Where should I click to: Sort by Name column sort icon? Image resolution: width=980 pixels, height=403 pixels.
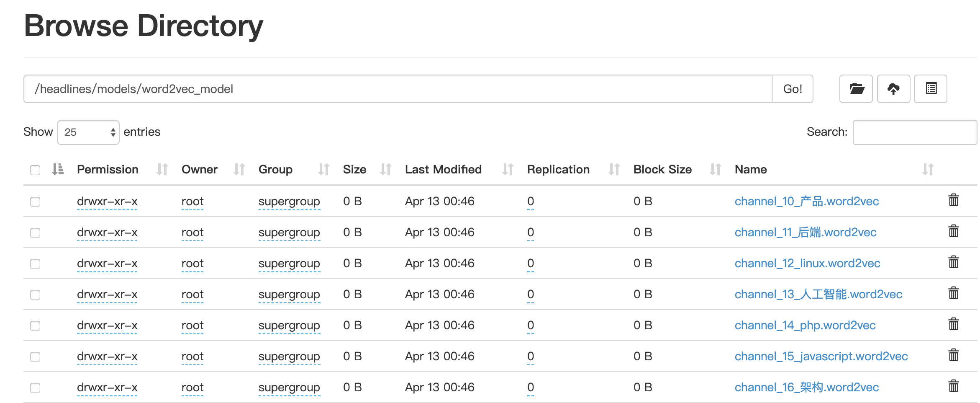coord(928,169)
